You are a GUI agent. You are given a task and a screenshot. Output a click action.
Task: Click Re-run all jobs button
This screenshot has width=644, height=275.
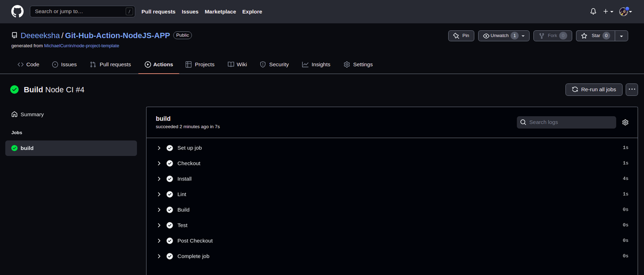594,89
